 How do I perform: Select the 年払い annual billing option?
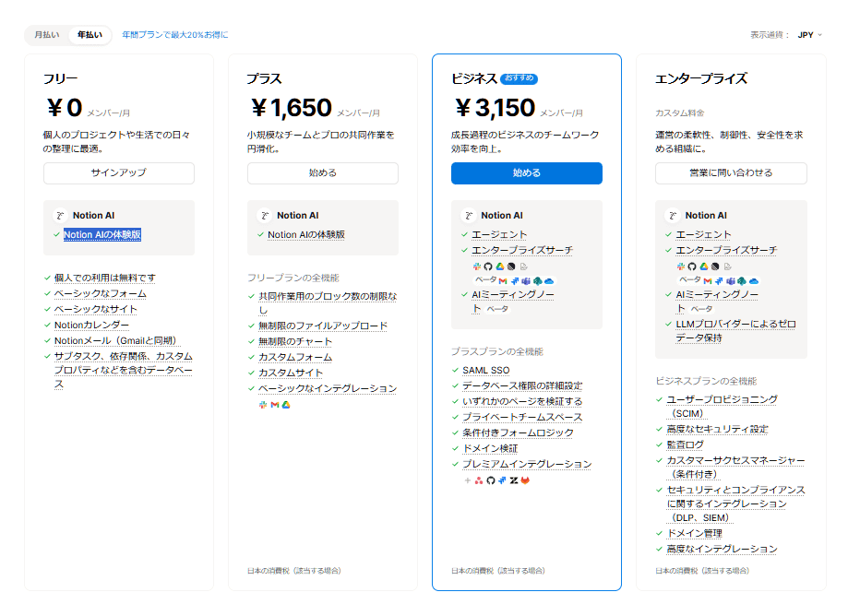point(90,35)
